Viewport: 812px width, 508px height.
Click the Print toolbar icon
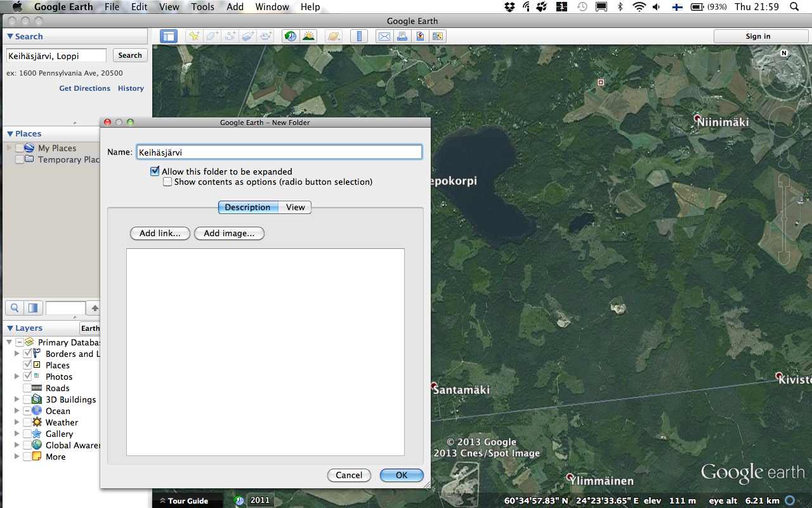pyautogui.click(x=402, y=36)
